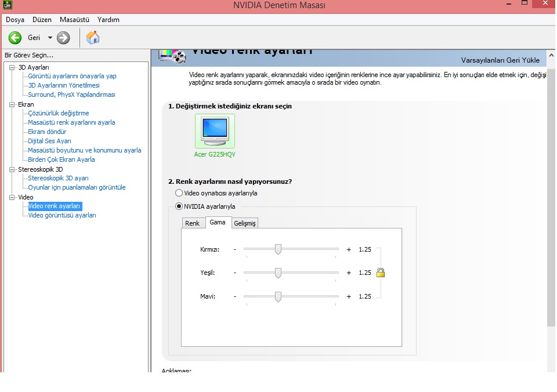The height and width of the screenshot is (392, 557).
Task: Click the Yeşil gamma value 1.25
Action: 365,273
